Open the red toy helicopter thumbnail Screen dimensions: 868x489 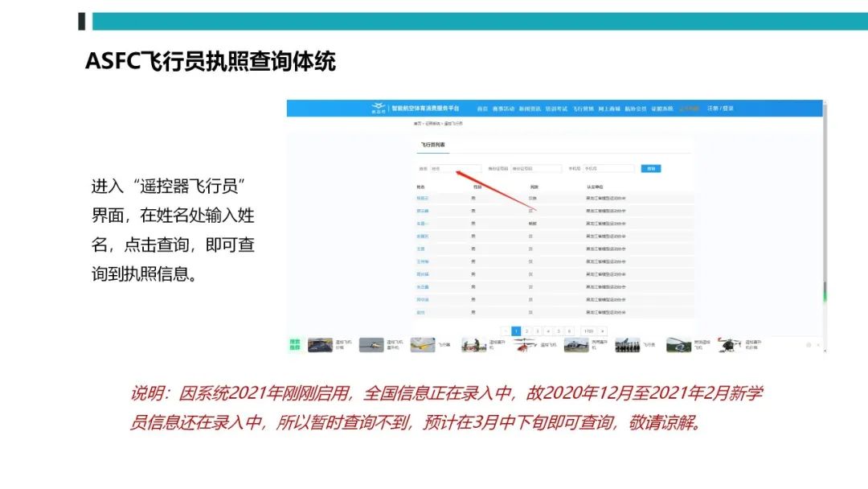(524, 345)
